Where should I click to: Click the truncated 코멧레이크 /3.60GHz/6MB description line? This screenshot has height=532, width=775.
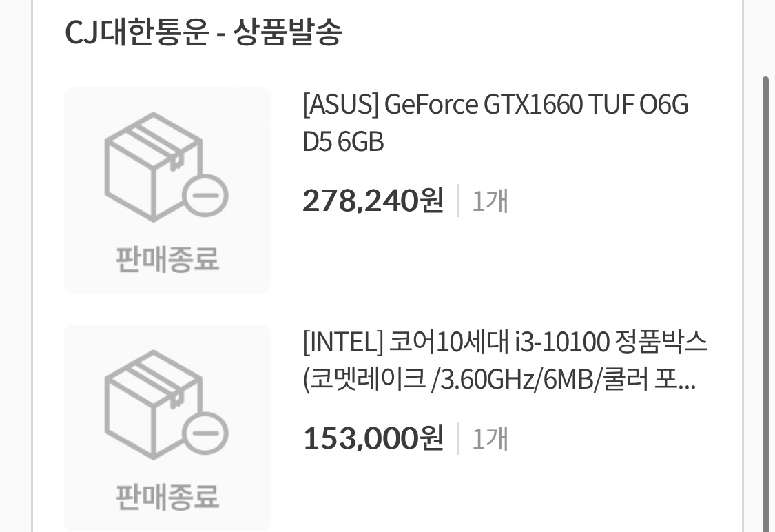coord(499,380)
